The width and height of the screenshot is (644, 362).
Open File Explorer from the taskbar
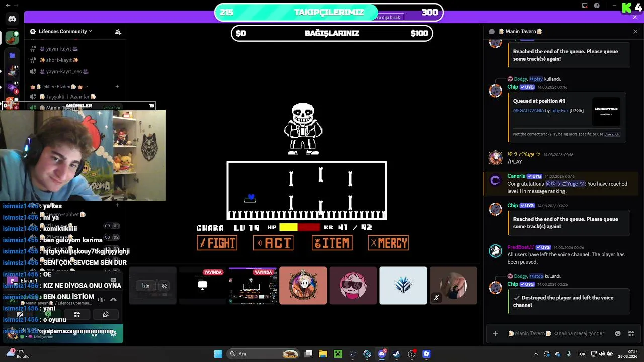323,354
